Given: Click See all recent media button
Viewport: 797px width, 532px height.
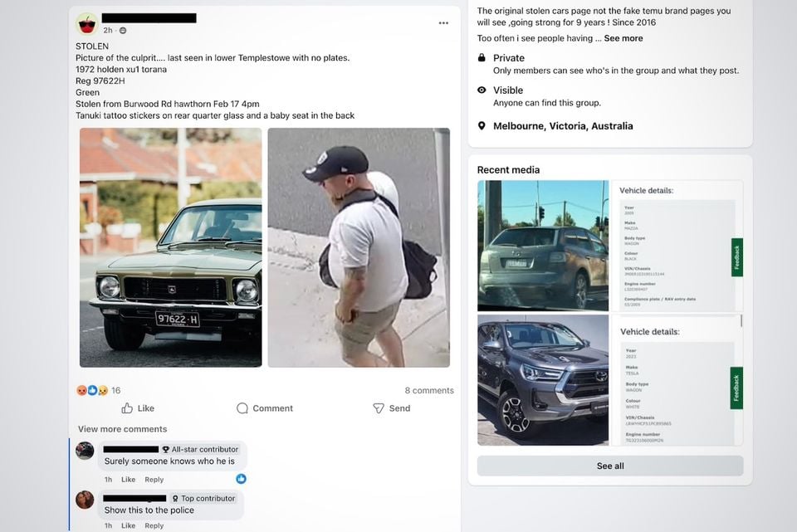Looking at the screenshot, I should pos(610,466).
